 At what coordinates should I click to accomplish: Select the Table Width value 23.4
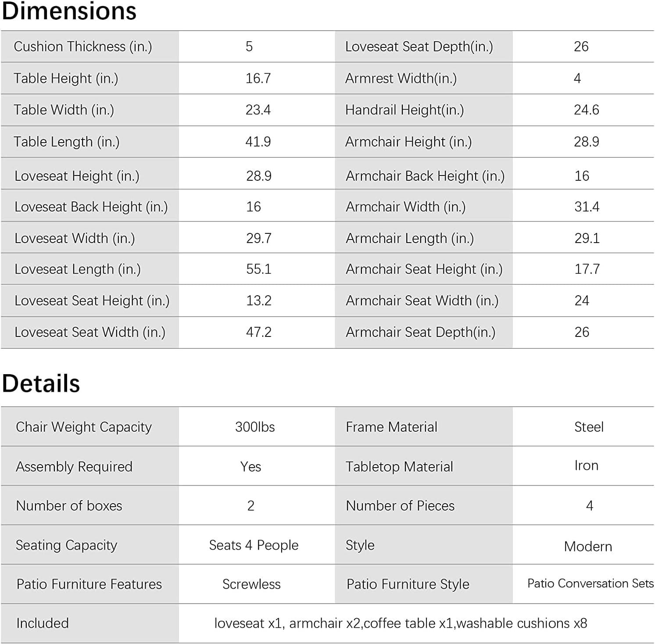pyautogui.click(x=258, y=110)
